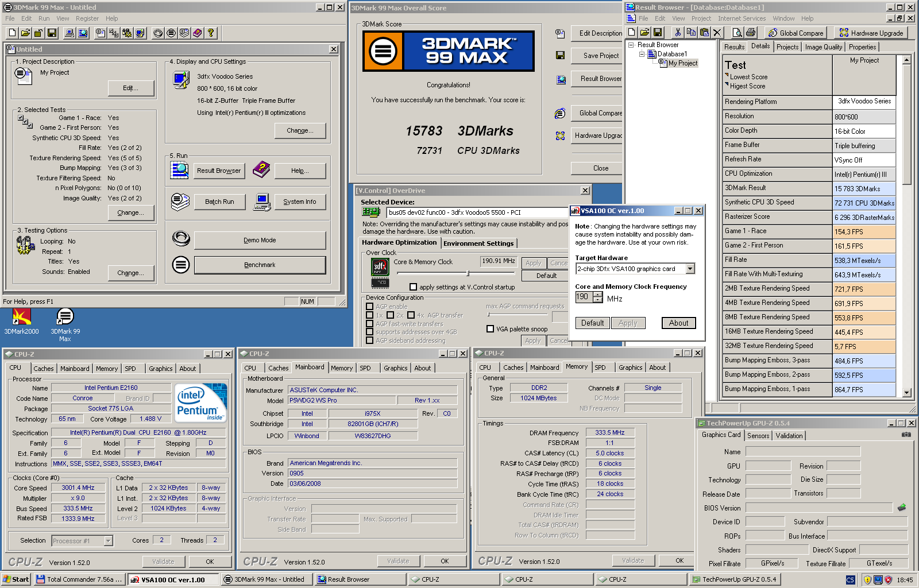Toggle AGP sideband addressing checkbox
919x588 pixels.
click(x=370, y=341)
